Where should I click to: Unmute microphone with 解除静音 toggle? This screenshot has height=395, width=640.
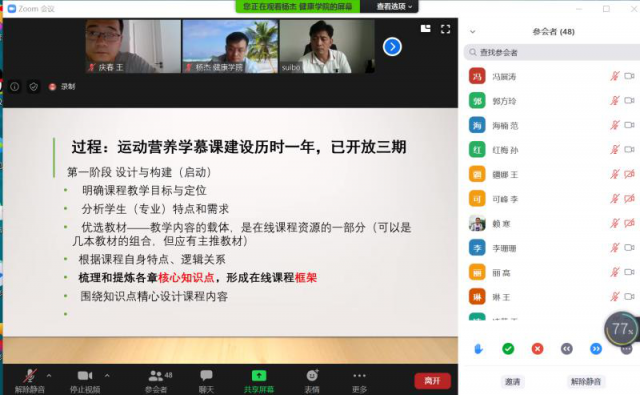tap(29, 381)
